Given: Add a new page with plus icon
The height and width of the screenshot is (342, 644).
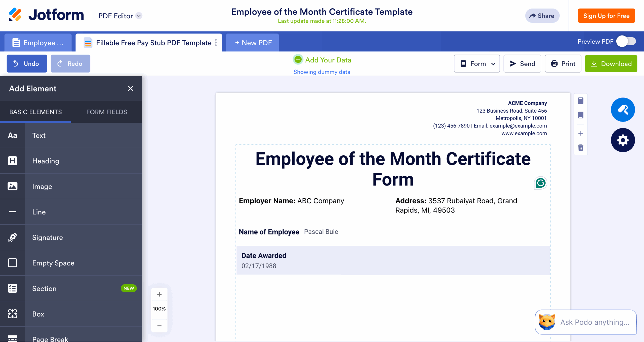Looking at the screenshot, I should point(581,133).
